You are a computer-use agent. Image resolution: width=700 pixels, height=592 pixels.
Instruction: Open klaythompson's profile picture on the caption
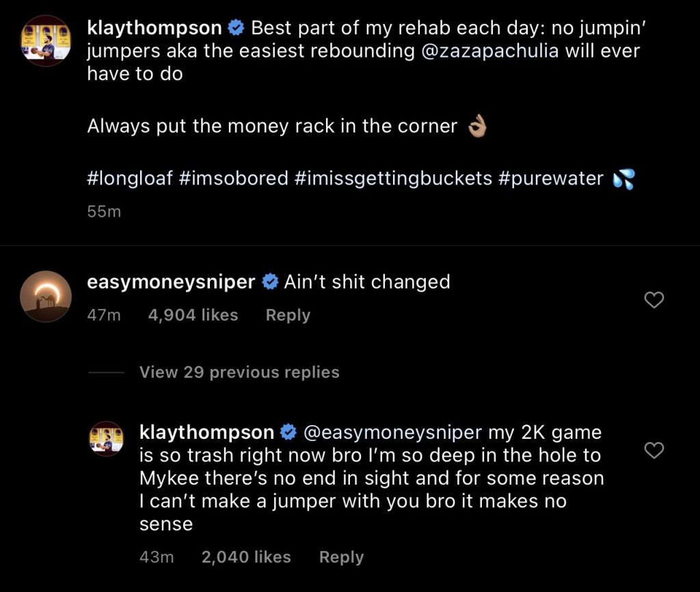(46, 40)
